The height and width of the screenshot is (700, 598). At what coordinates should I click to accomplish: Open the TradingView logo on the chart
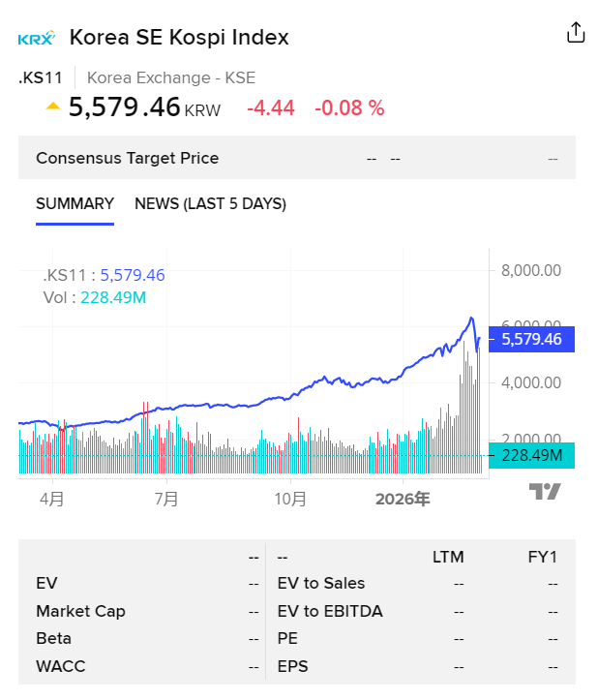(545, 492)
